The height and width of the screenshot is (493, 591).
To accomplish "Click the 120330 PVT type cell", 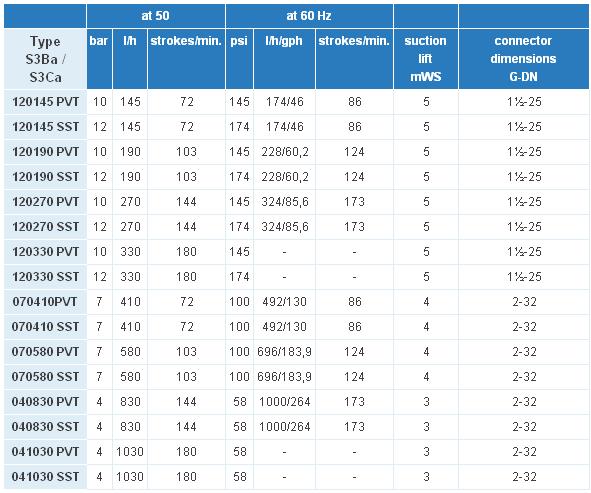I will (45, 252).
